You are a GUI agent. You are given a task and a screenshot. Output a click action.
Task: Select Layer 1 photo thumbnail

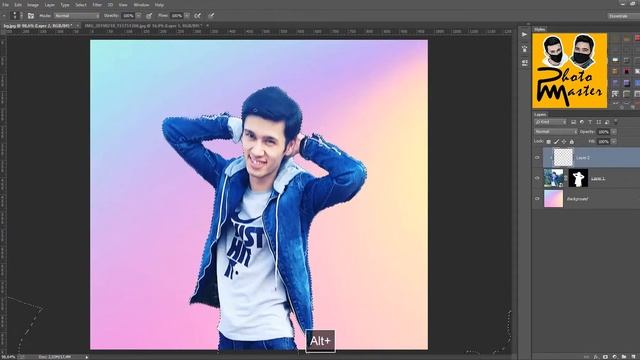pyautogui.click(x=553, y=178)
